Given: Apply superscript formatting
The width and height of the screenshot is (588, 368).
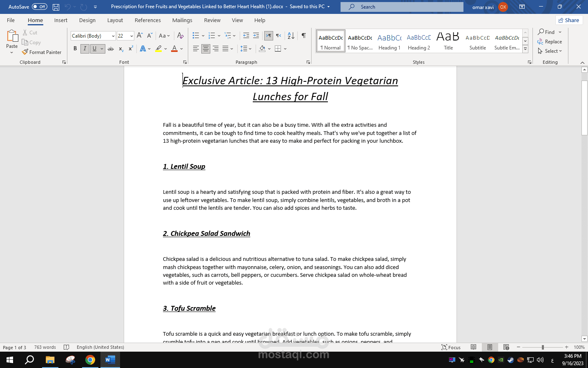Looking at the screenshot, I should [131, 49].
